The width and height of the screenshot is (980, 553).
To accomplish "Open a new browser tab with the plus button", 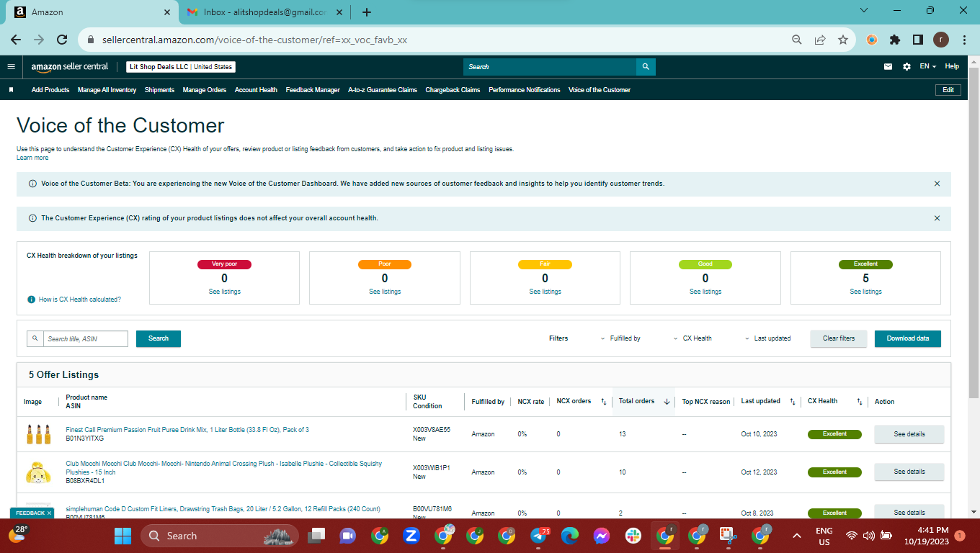I will point(367,12).
